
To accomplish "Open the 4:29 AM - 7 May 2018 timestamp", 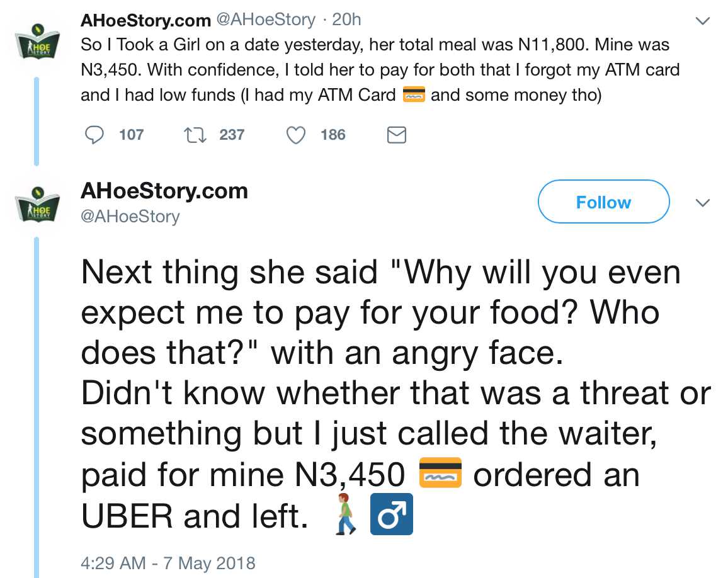I will pos(168,562).
